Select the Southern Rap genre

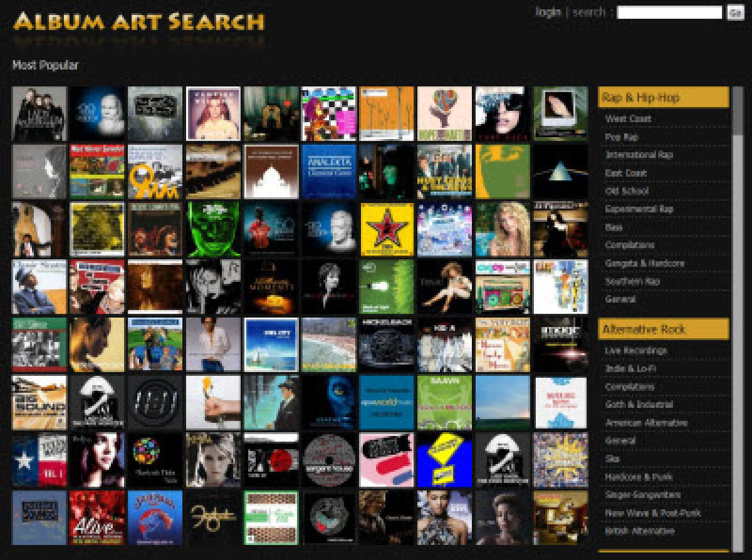[x=632, y=281]
